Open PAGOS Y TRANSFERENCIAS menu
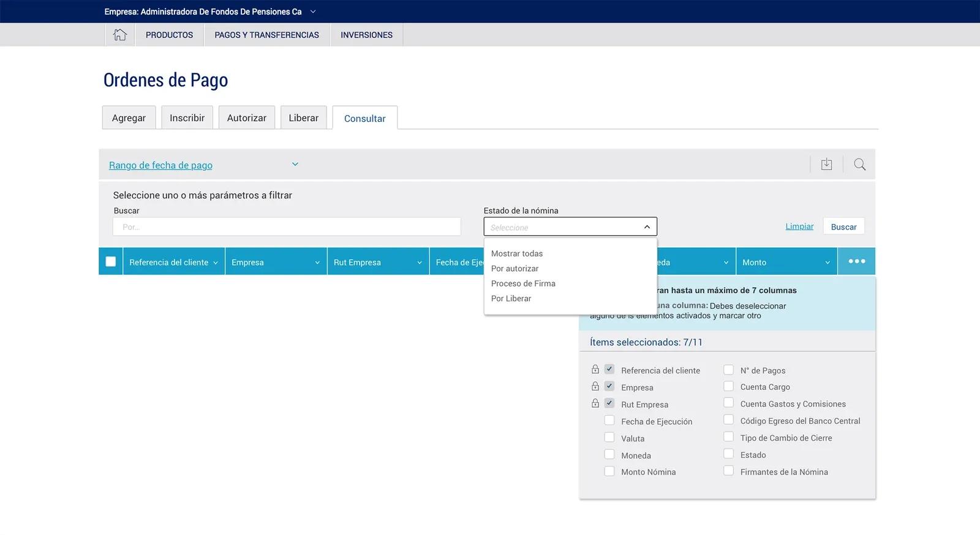The width and height of the screenshot is (980, 535). point(266,35)
